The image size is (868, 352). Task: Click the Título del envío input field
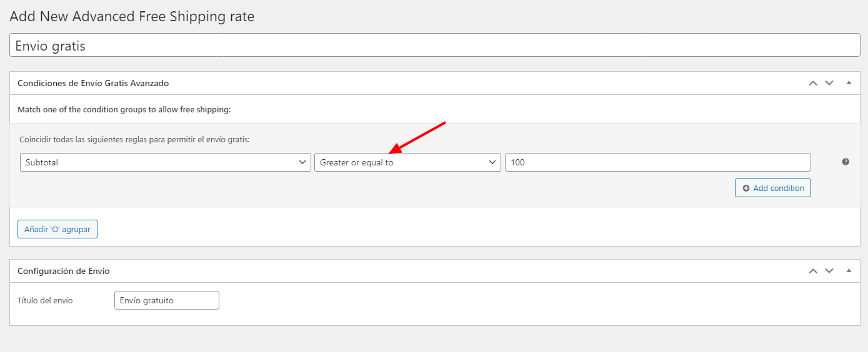click(167, 300)
